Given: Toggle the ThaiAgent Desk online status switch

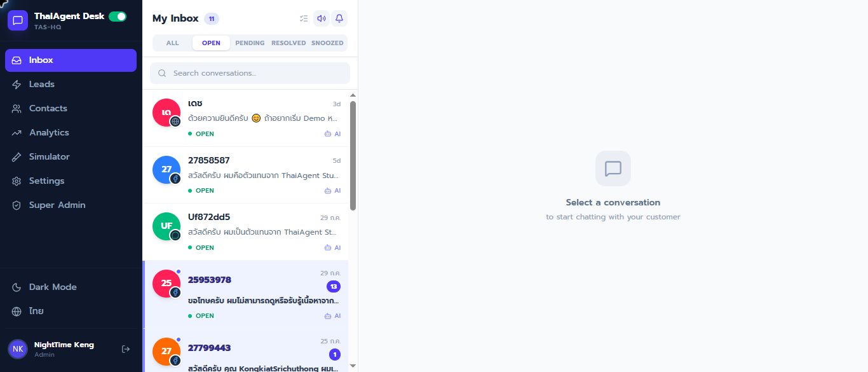Looking at the screenshot, I should pyautogui.click(x=118, y=17).
